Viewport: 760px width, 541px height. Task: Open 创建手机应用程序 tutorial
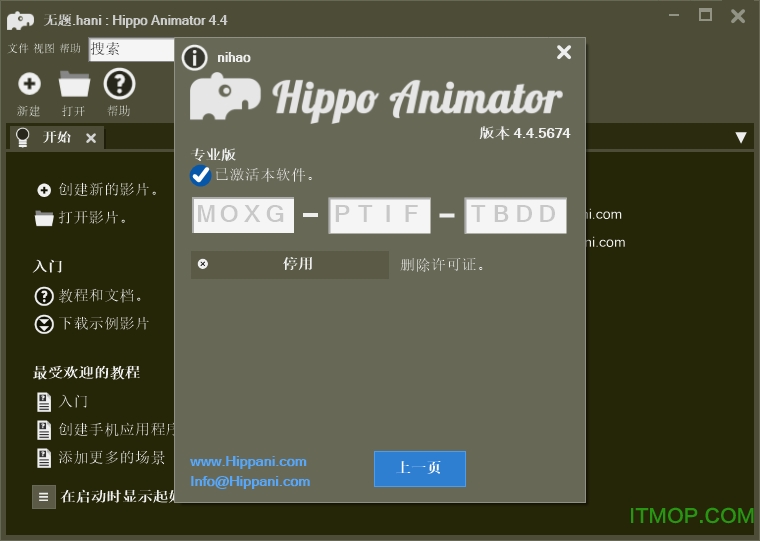(116, 430)
